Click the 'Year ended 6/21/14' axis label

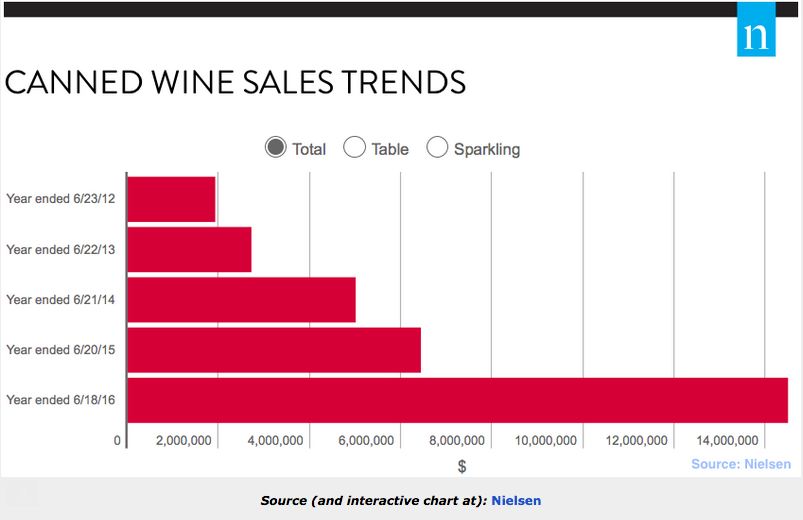61,300
